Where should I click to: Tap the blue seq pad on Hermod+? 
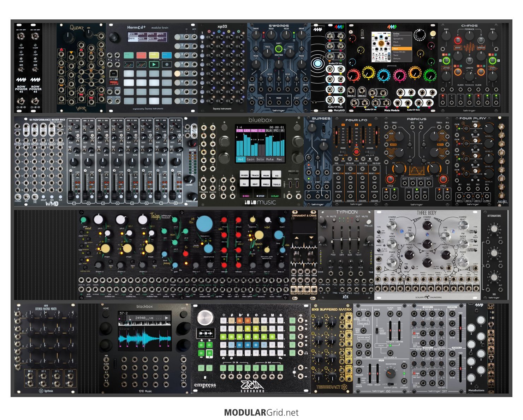pos(166,55)
